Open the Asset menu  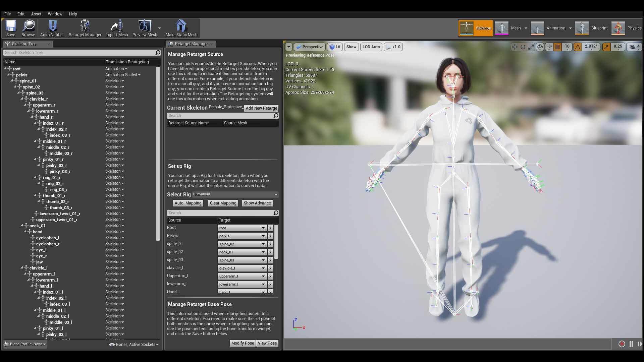[x=36, y=14]
